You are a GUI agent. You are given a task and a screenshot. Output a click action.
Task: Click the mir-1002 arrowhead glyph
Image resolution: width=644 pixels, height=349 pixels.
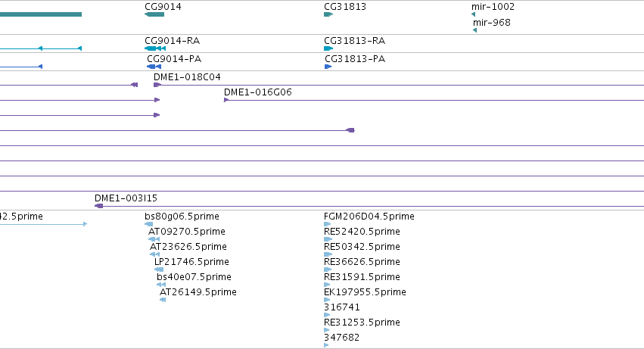click(473, 14)
